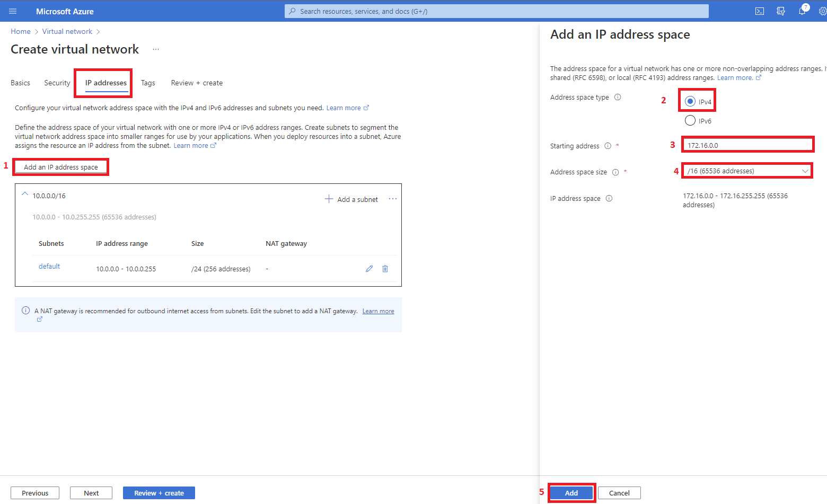Switch to the Security tab
This screenshot has width=827, height=504.
tap(57, 83)
